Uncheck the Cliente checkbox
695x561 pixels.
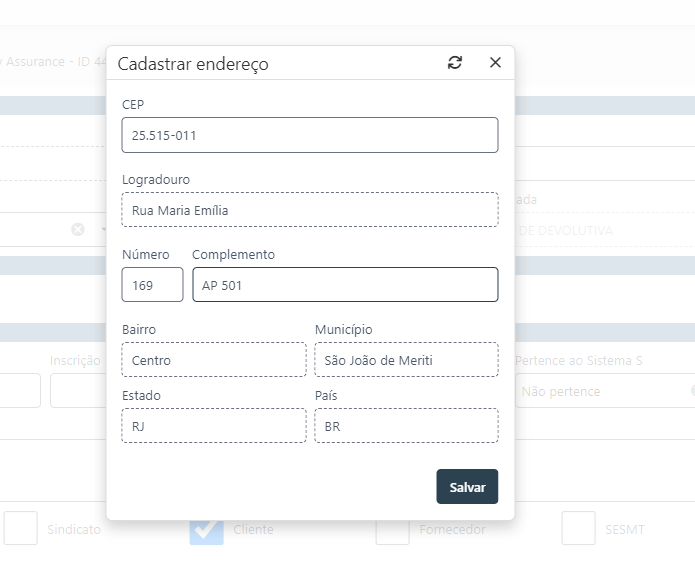[206, 529]
